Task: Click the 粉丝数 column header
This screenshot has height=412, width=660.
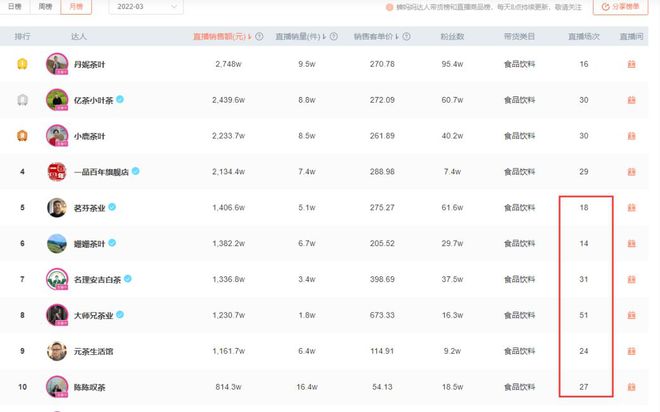Action: pyautogui.click(x=452, y=37)
